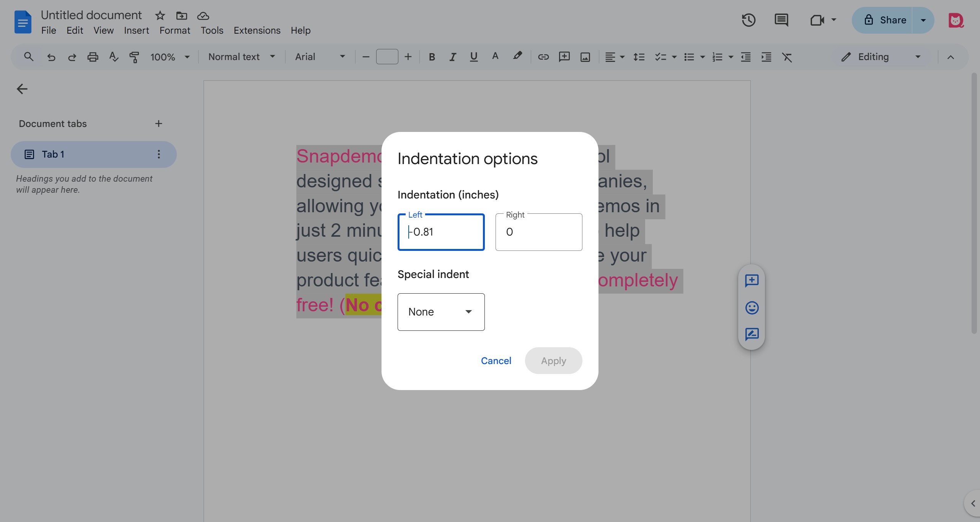Insert a link
Screen dimensions: 980x522
pos(543,57)
